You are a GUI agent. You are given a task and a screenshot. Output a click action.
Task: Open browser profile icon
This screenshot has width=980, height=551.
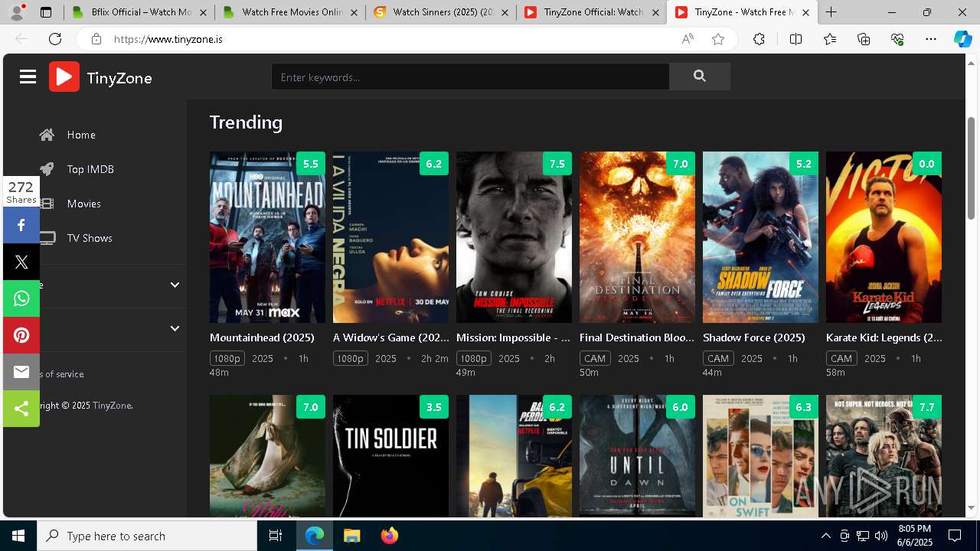pyautogui.click(x=17, y=11)
